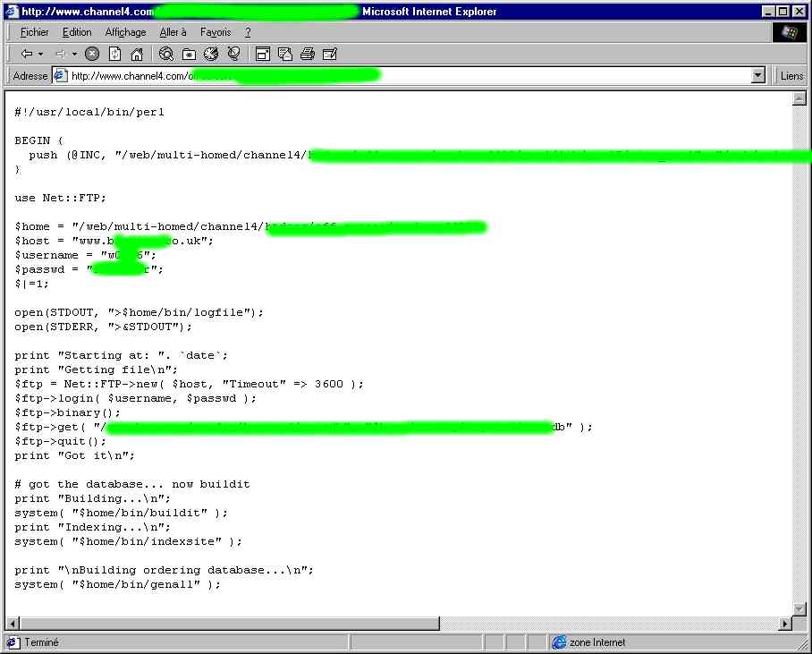Viewport: 812px width, 654px height.
Task: Open the Search pane globe-magnifier icon
Action: (x=165, y=54)
